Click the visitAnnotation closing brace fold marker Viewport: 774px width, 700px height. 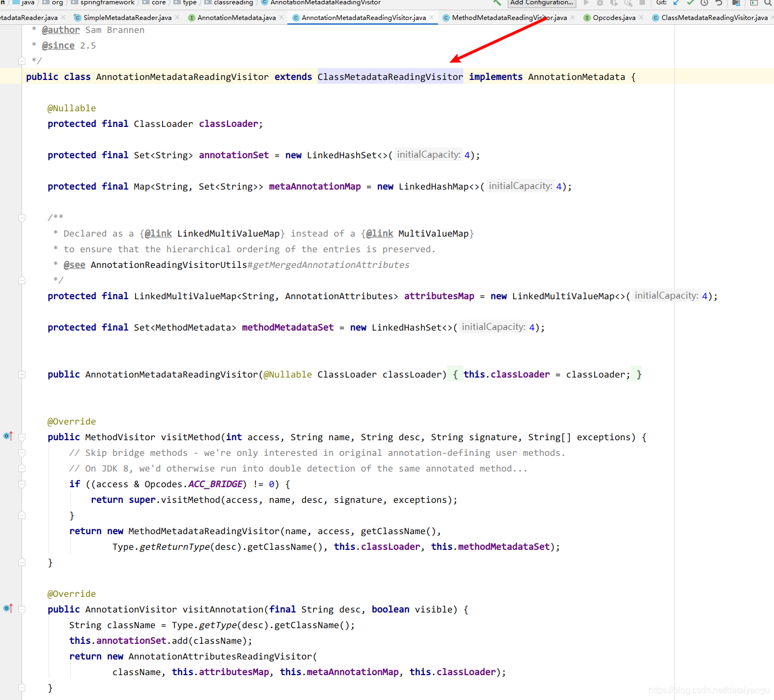pos(22,688)
